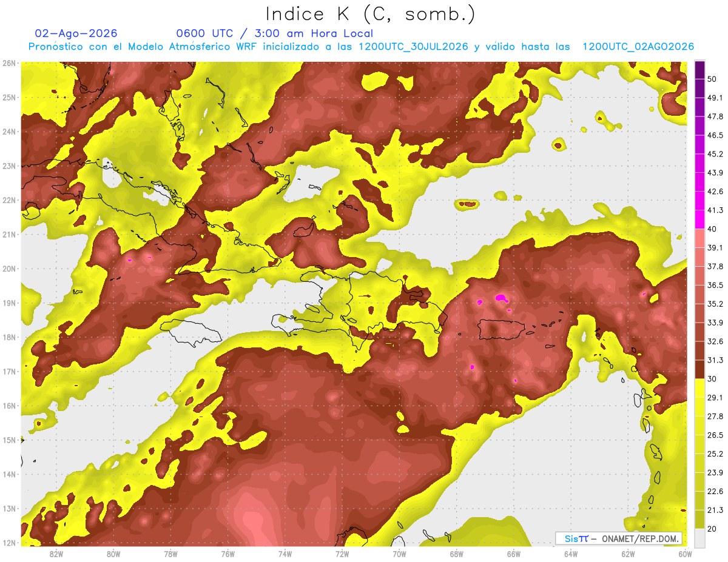Select the 78W longitude axis label

click(x=170, y=554)
